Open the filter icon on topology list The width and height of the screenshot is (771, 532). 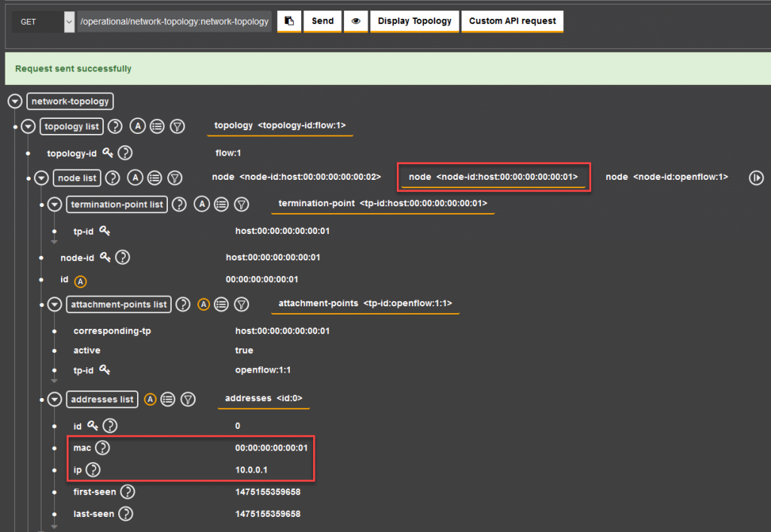click(178, 126)
